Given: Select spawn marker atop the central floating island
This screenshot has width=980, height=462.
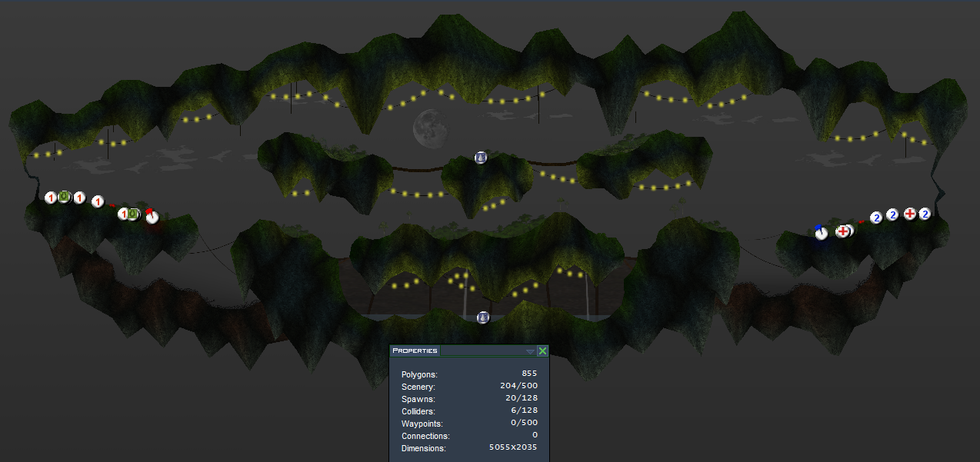Looking at the screenshot, I should (x=481, y=158).
